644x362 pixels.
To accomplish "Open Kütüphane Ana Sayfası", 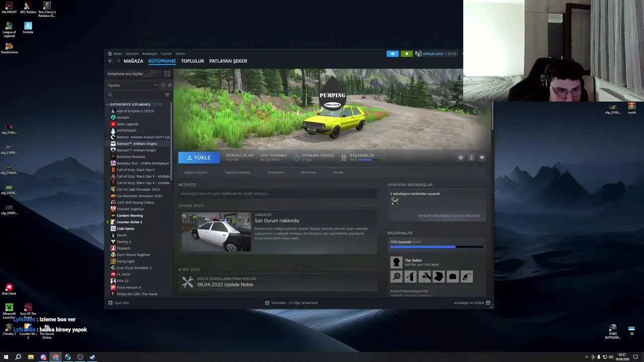I will tap(125, 74).
